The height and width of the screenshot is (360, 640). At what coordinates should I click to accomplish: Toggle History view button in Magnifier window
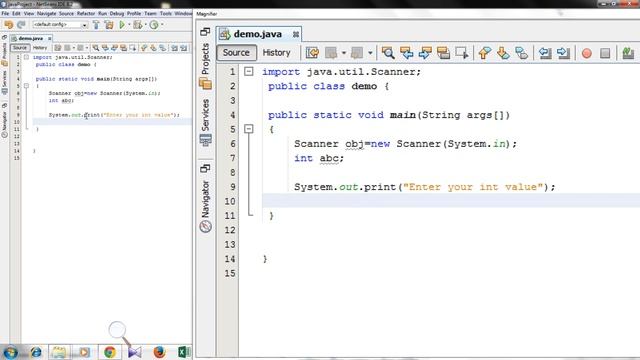click(x=276, y=53)
